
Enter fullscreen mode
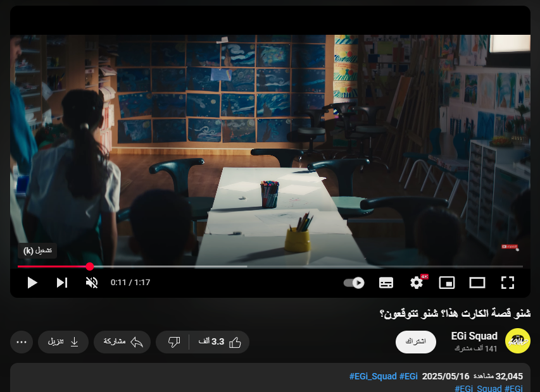pyautogui.click(x=507, y=283)
